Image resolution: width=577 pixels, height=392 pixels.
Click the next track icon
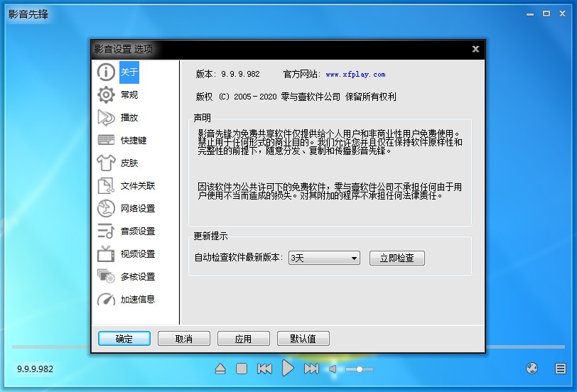click(311, 369)
